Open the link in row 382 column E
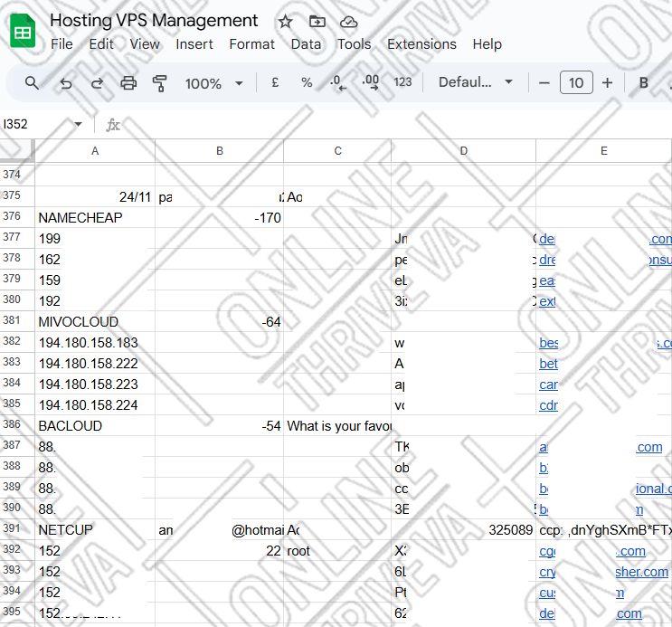 pyautogui.click(x=548, y=343)
